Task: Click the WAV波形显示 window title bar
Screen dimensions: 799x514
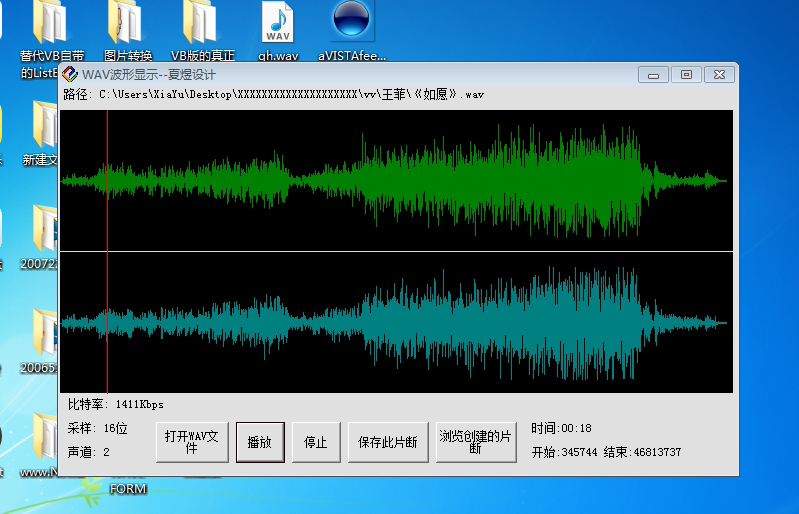Action: pos(400,74)
